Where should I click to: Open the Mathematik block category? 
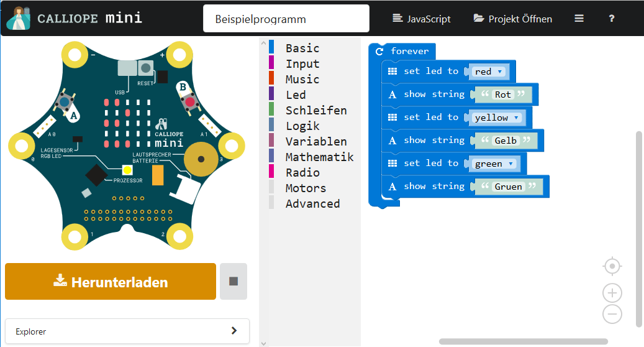point(319,157)
